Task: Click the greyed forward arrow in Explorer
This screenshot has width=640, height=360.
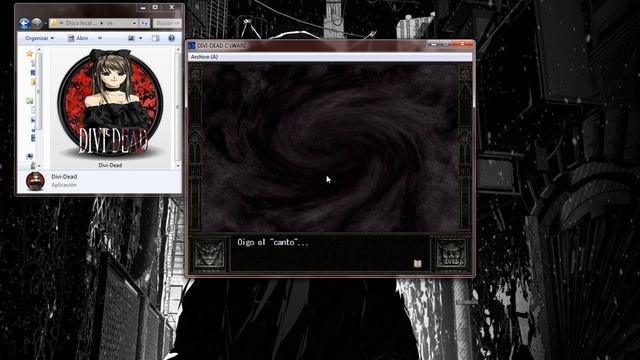Action: click(37, 23)
